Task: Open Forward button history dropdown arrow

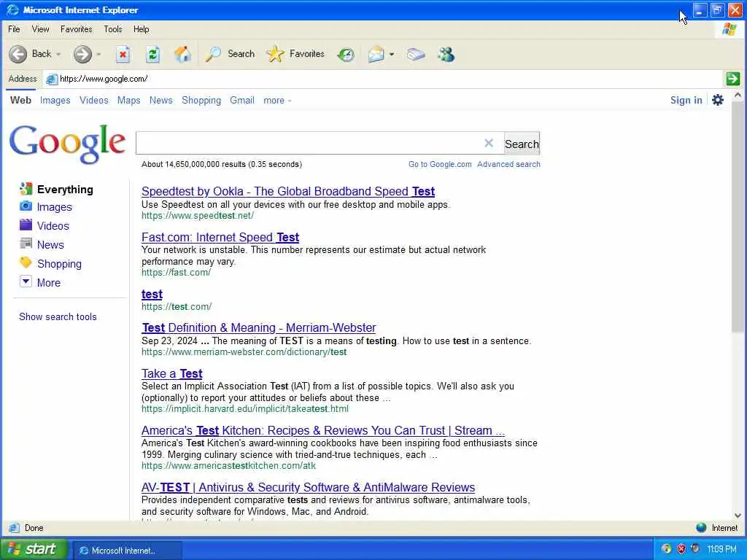Action: [x=98, y=54]
